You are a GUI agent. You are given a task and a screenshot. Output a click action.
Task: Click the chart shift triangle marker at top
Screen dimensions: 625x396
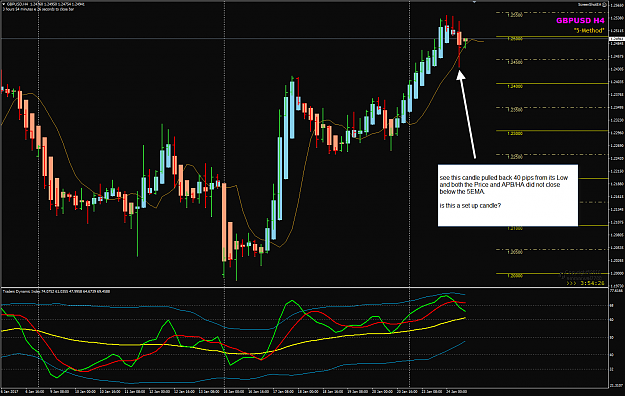click(x=474, y=2)
